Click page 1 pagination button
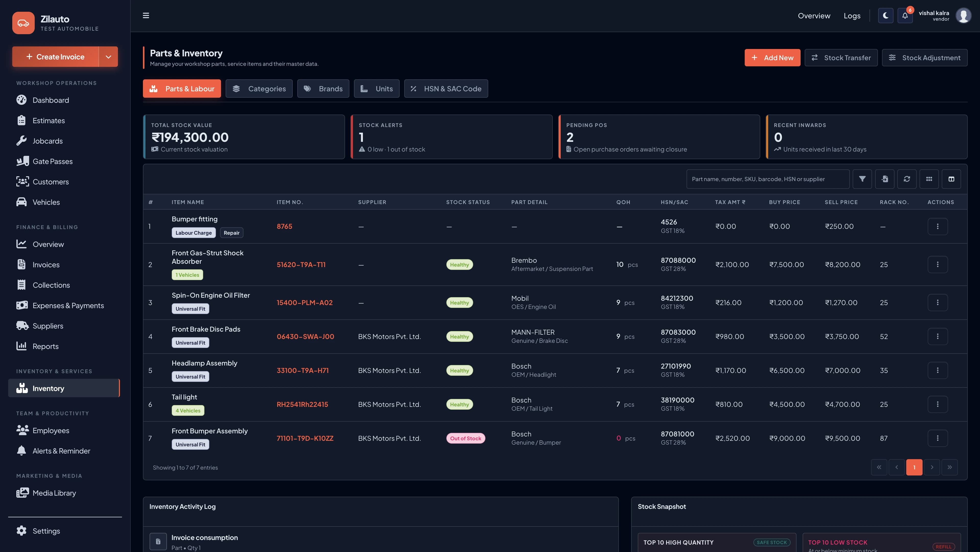Viewport: 980px width, 552px height. click(x=914, y=467)
